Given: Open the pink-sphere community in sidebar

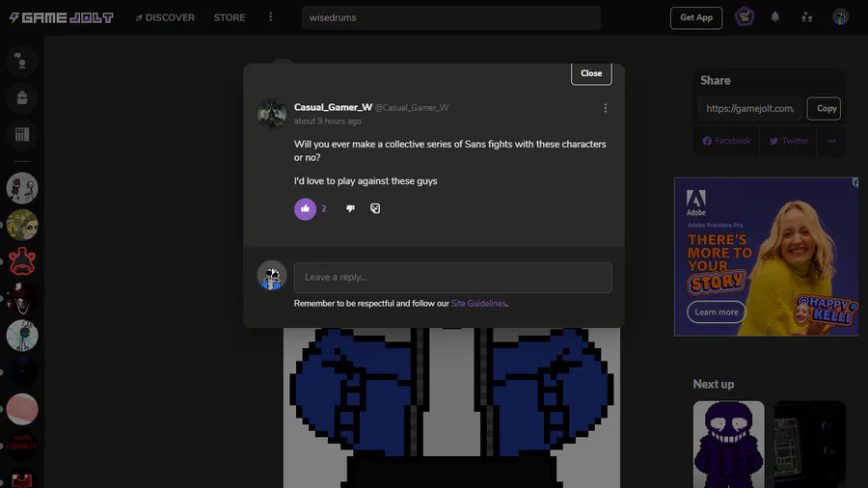Looking at the screenshot, I should point(22,410).
